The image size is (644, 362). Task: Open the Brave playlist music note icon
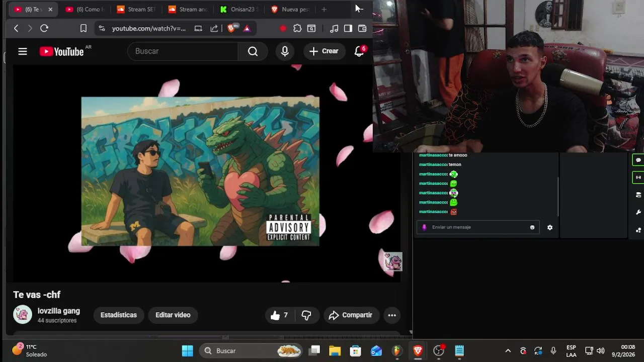point(334,28)
